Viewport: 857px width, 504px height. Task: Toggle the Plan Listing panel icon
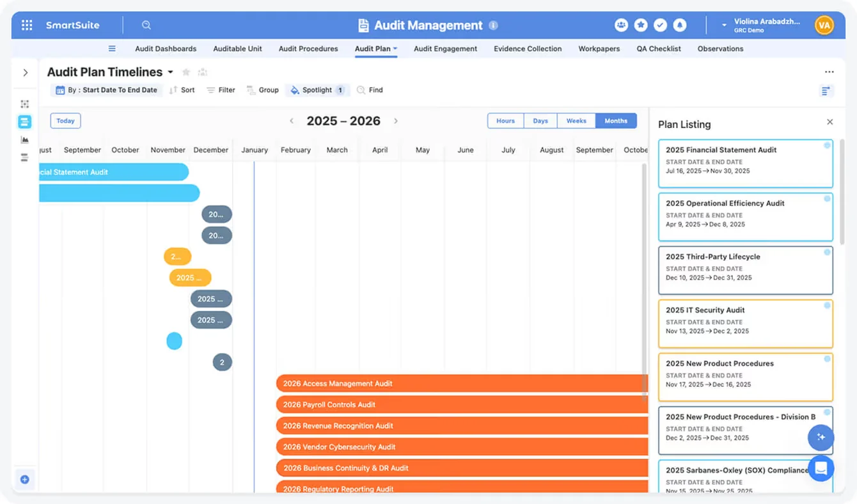[x=826, y=91]
